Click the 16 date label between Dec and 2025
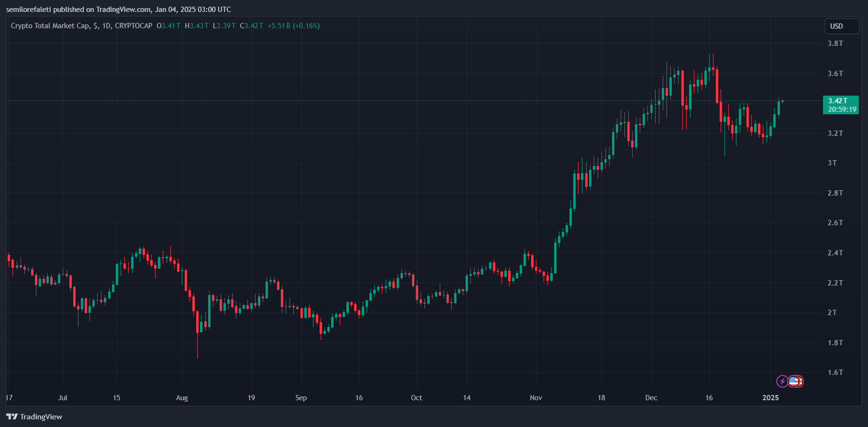Viewport: 868px width, 427px height. [x=709, y=398]
